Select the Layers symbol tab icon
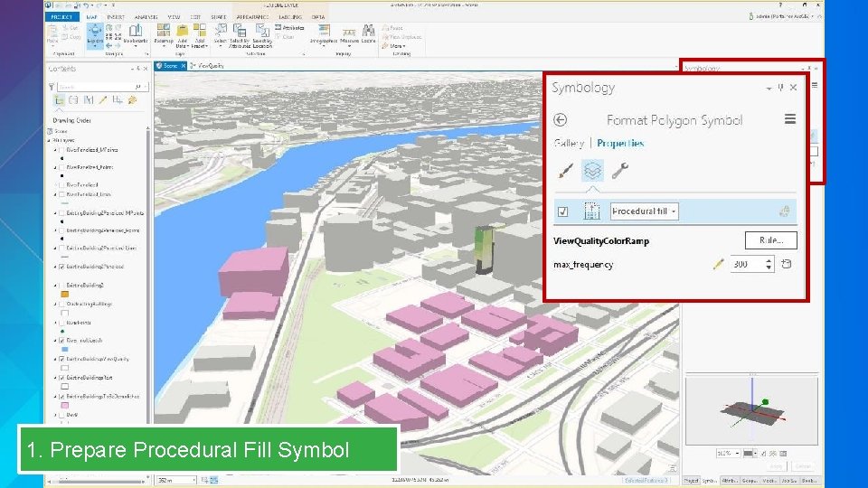 coord(592,171)
